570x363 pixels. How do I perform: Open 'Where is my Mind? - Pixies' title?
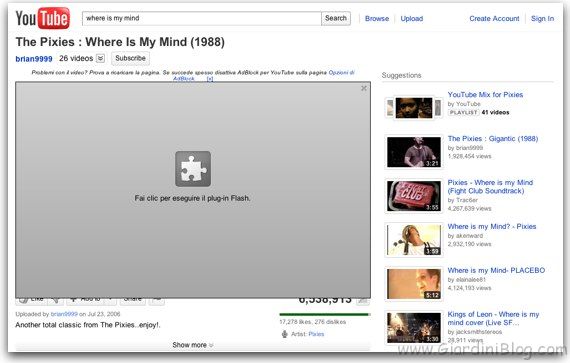(492, 226)
